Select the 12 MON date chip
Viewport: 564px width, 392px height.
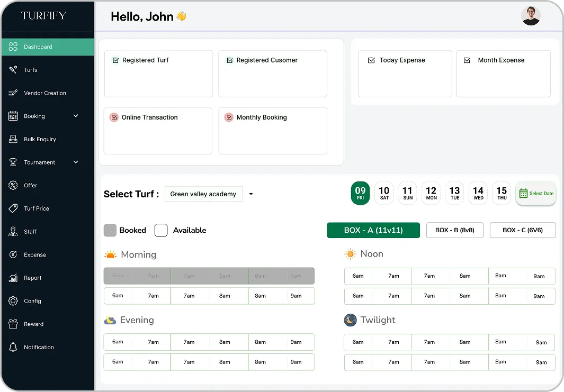(431, 193)
